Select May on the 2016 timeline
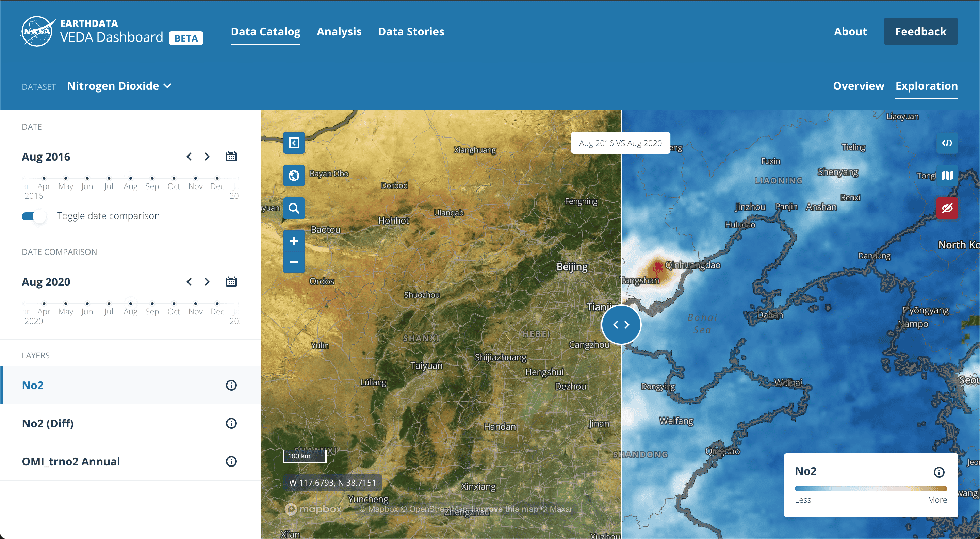This screenshot has height=539, width=980. click(66, 178)
